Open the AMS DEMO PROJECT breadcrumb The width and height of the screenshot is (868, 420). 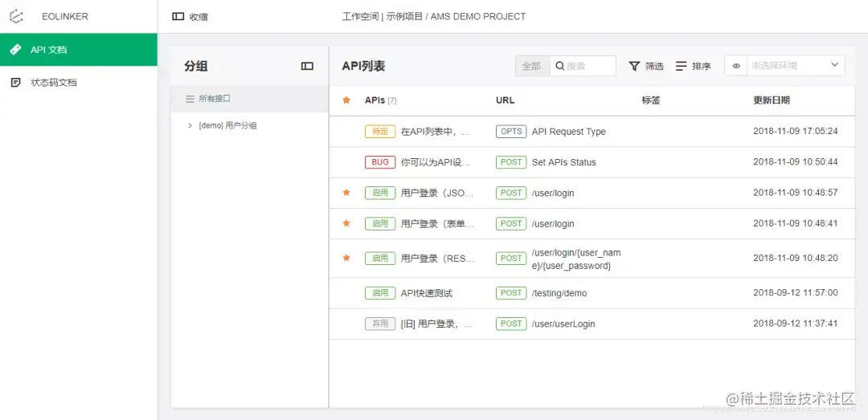tap(477, 17)
